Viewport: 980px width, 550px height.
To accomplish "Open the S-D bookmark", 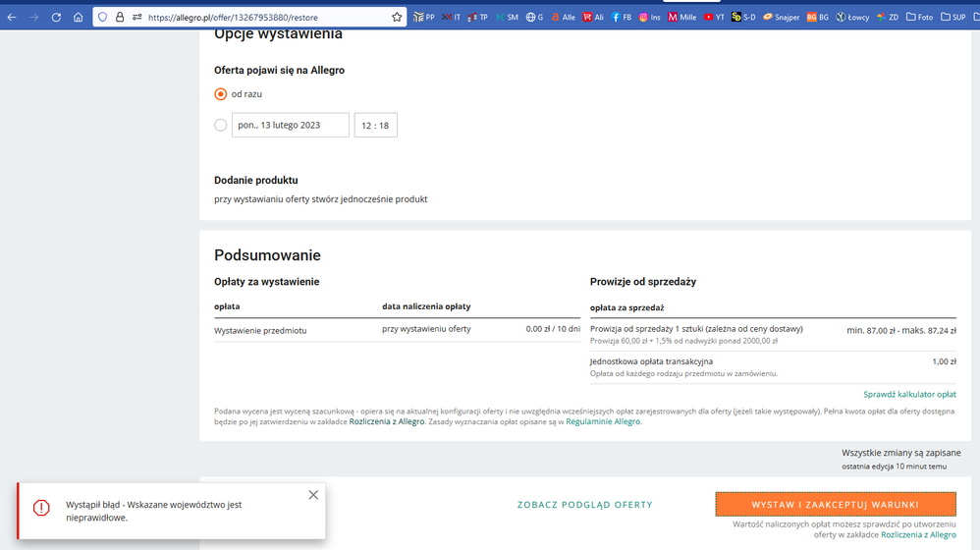I will pos(743,18).
